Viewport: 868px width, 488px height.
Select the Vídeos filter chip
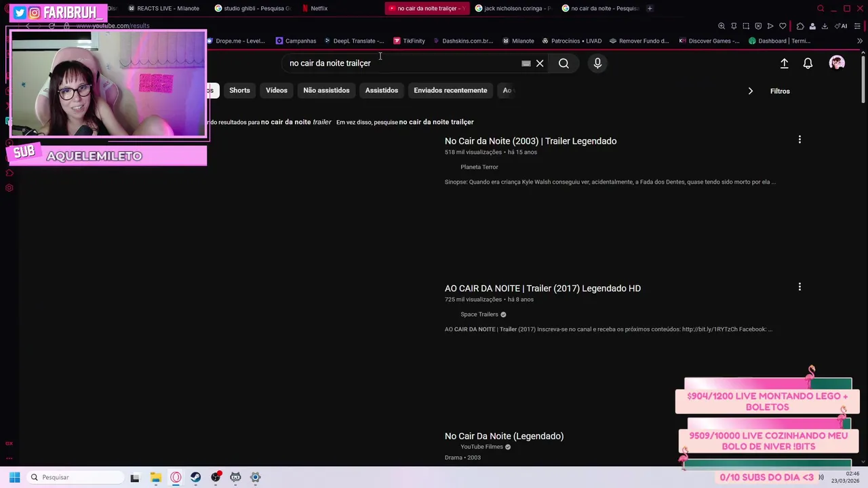[x=277, y=90]
